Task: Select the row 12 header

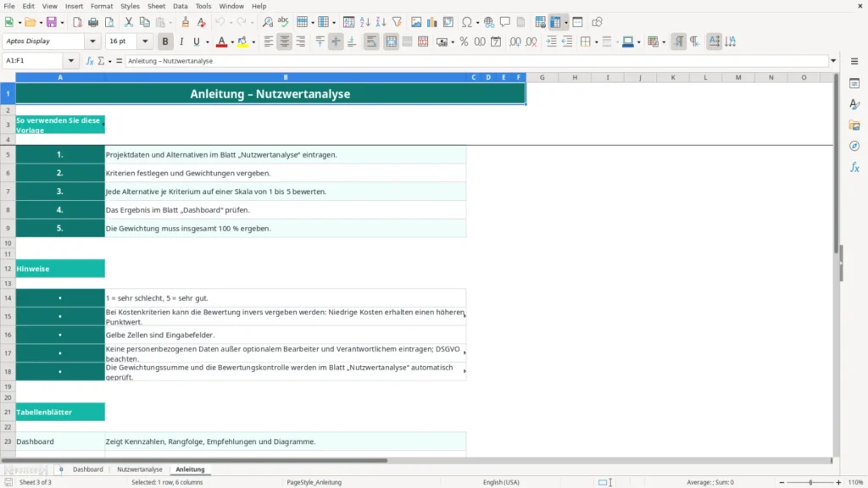Action: pyautogui.click(x=8, y=269)
